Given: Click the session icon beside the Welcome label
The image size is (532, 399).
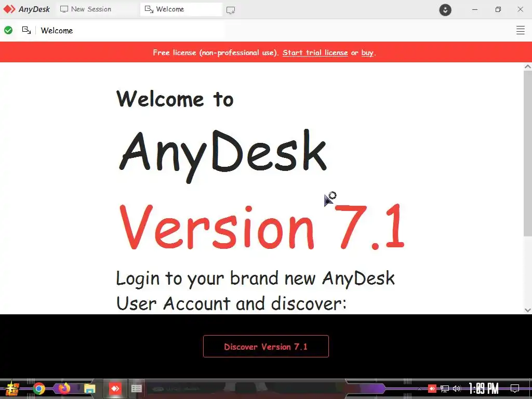Looking at the screenshot, I should pos(26,30).
